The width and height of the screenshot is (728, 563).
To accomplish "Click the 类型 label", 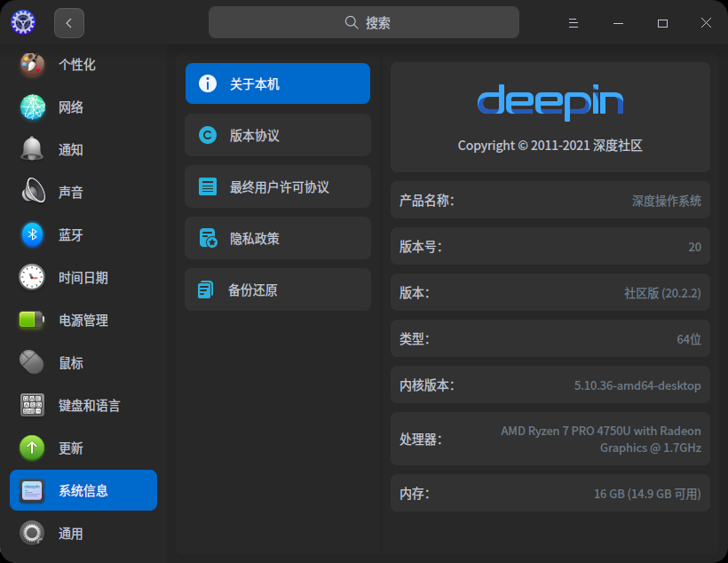I will click(x=415, y=339).
